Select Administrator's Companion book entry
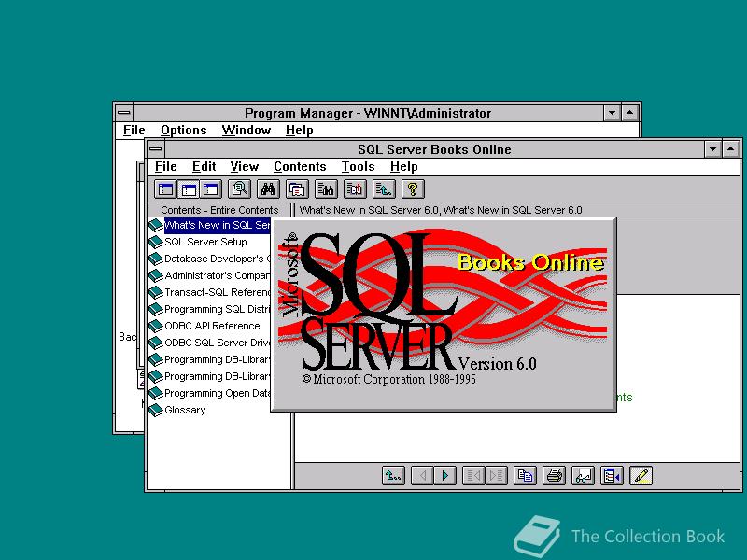 (218, 275)
